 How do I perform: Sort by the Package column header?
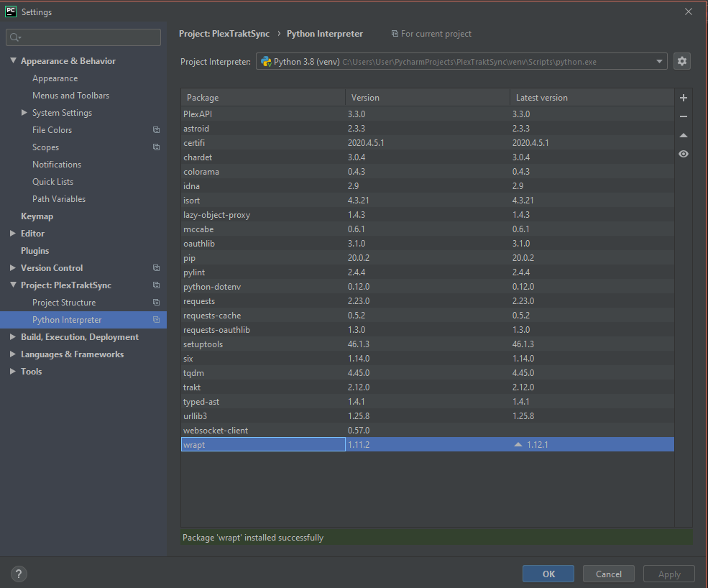(263, 98)
